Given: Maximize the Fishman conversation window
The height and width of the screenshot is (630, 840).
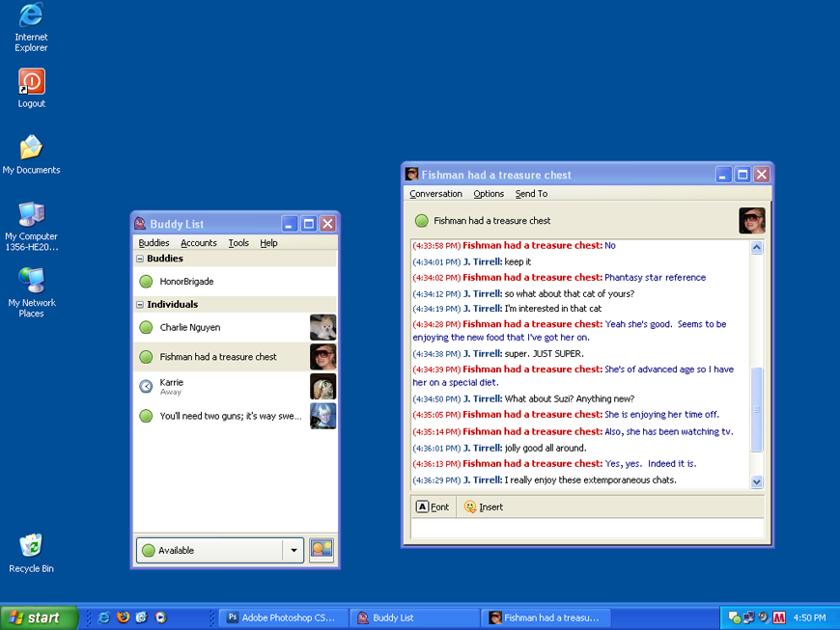Looking at the screenshot, I should point(742,175).
